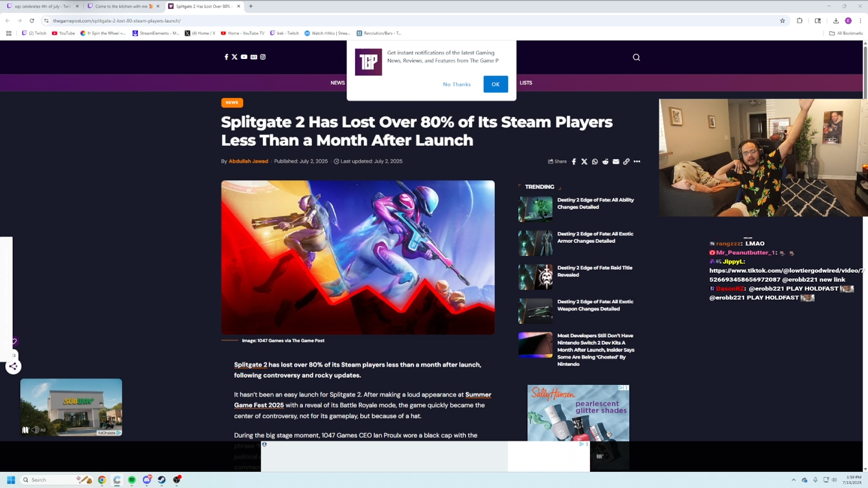Image resolution: width=868 pixels, height=488 pixels.
Task: Open author Abdullah Jawad's profile link
Action: click(x=248, y=161)
